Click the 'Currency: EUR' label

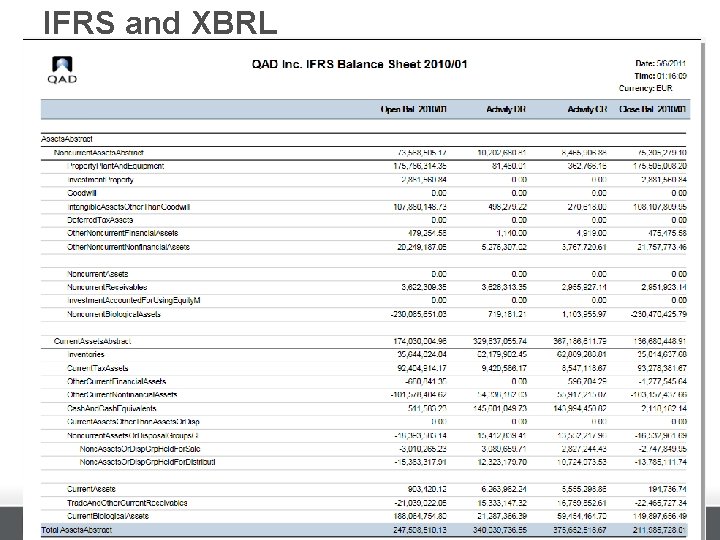tap(645, 88)
